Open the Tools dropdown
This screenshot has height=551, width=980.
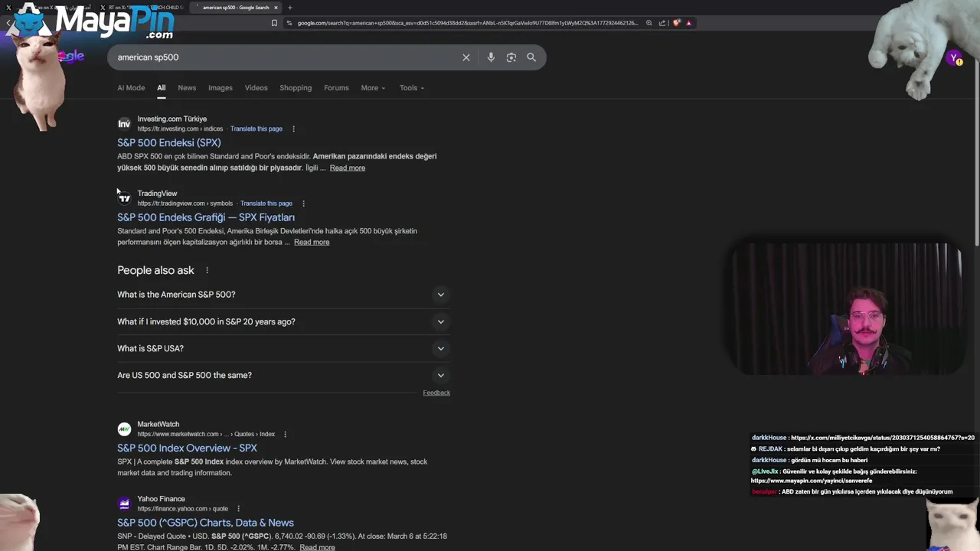click(x=411, y=88)
